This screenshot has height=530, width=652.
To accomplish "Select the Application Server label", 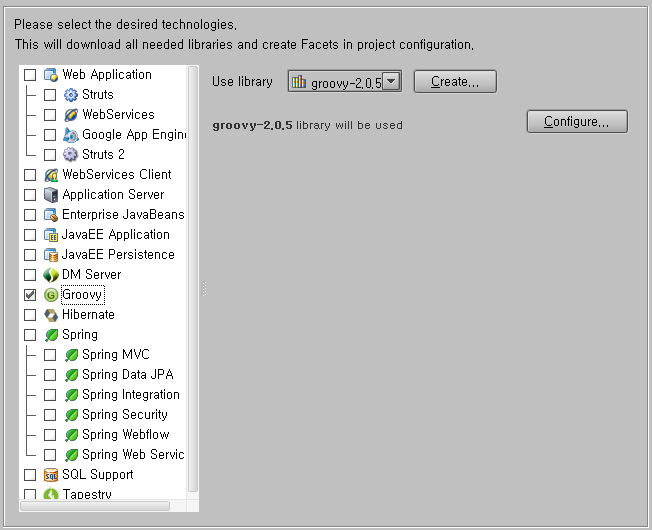I will (x=113, y=195).
